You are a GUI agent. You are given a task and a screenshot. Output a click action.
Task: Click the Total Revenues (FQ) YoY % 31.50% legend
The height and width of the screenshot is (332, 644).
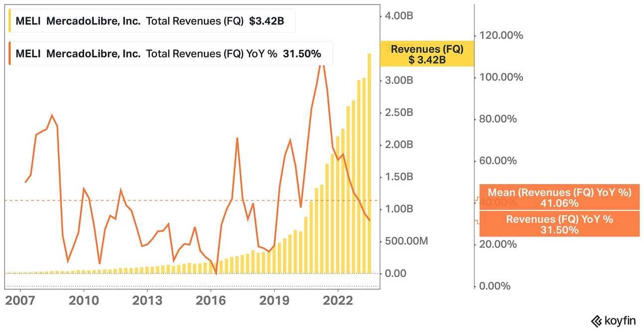coord(170,54)
